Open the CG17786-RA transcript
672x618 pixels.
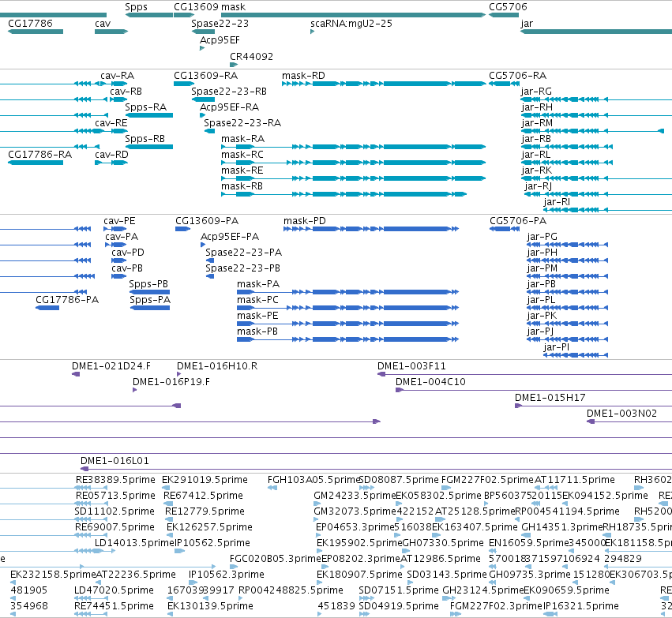(39, 154)
